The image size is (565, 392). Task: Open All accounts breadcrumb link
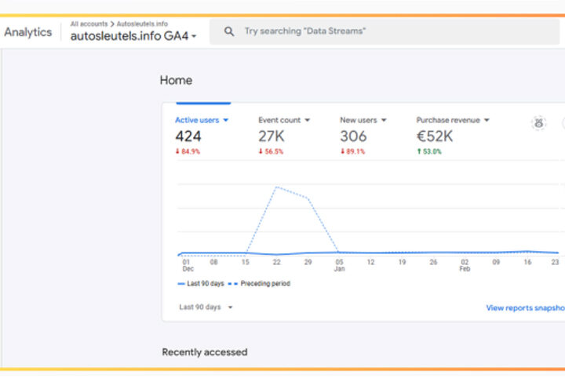[89, 24]
